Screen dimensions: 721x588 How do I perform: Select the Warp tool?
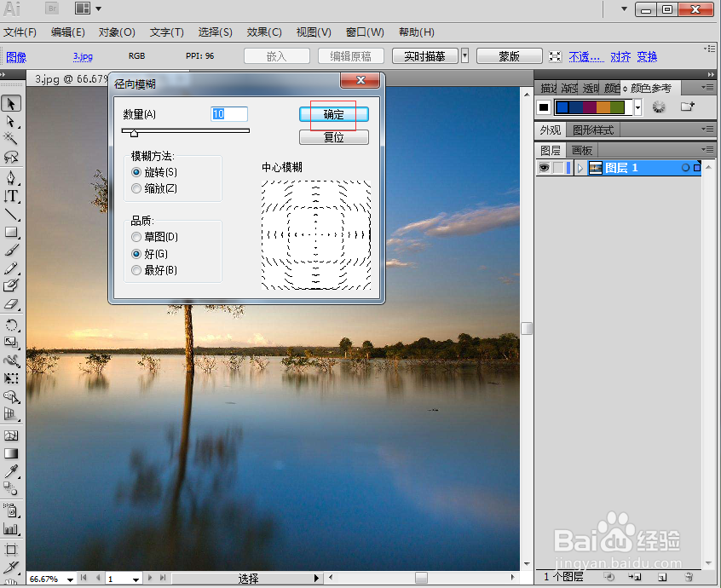(10, 360)
